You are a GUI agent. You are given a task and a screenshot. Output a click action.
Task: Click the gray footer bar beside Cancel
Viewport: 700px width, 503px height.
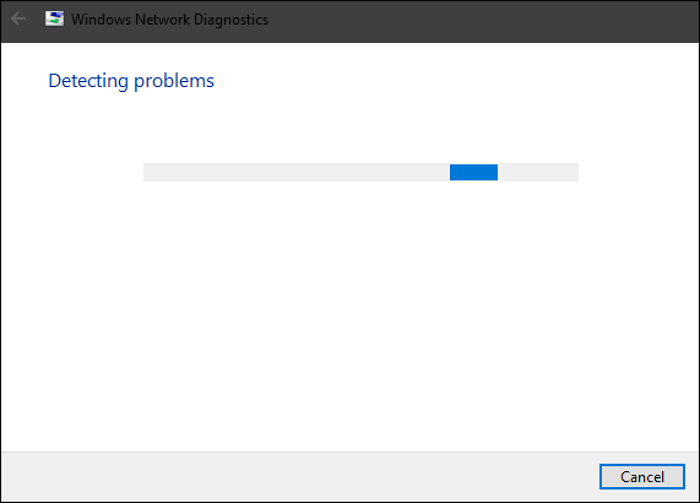pos(299,477)
